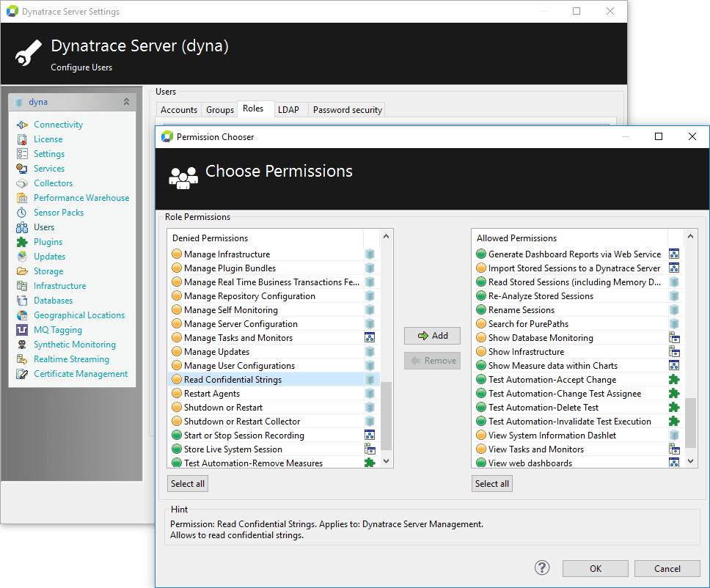
Task: Open Connectivity settings in sidebar
Action: (x=58, y=125)
